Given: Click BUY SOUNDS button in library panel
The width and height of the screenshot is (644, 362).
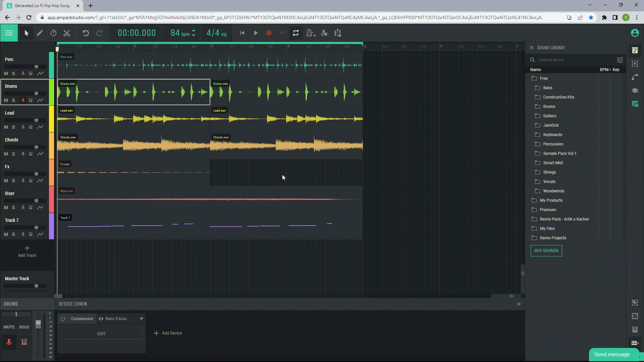Looking at the screenshot, I should click(x=546, y=250).
